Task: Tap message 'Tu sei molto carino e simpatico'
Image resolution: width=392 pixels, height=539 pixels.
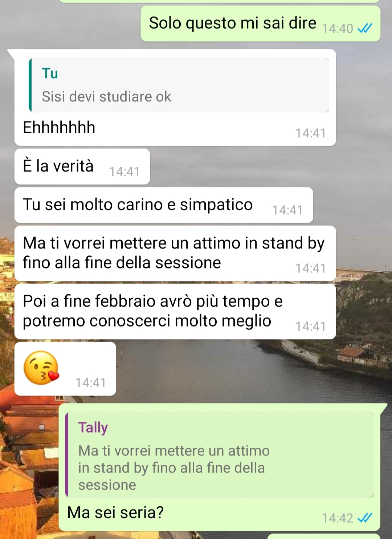Action: click(164, 205)
